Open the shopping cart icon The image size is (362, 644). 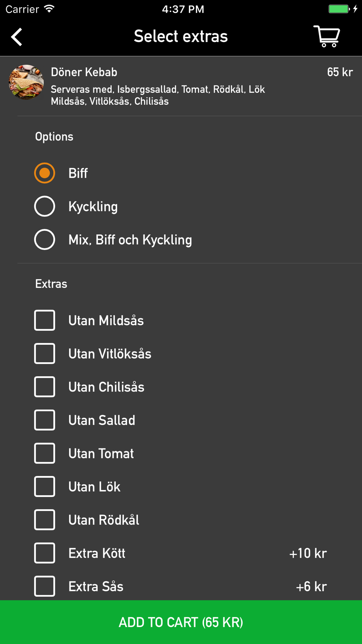point(327,36)
